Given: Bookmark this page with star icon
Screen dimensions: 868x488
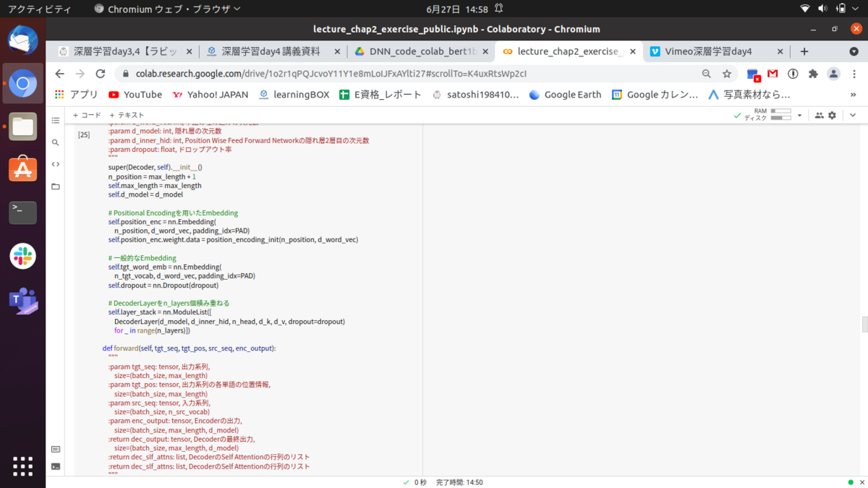Looking at the screenshot, I should (727, 74).
